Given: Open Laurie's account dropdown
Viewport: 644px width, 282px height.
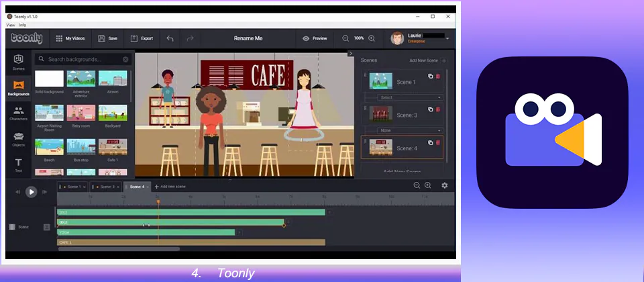Looking at the screenshot, I should pyautogui.click(x=447, y=39).
